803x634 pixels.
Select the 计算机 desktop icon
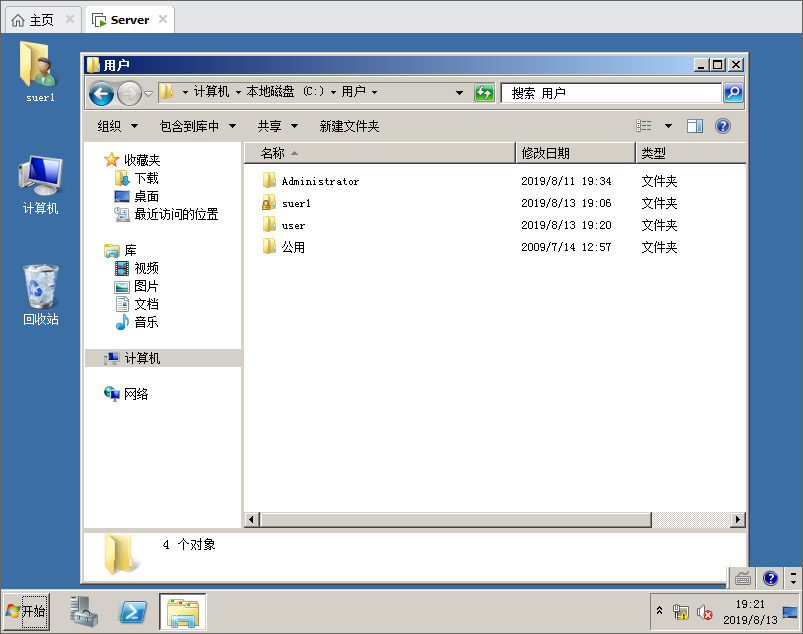click(40, 185)
